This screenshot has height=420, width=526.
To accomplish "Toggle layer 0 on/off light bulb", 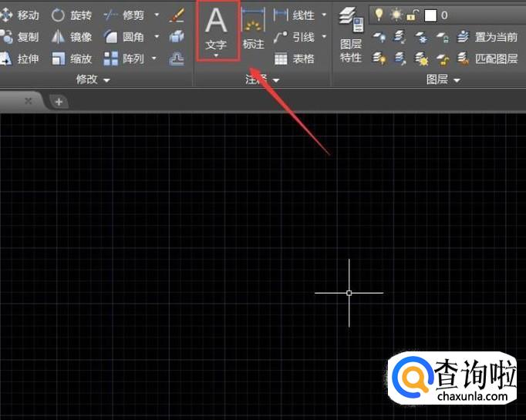I will point(379,15).
